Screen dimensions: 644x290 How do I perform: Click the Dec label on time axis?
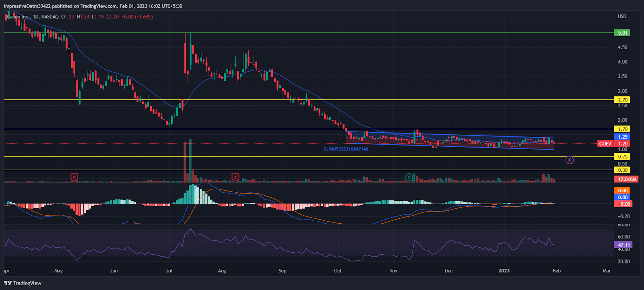coord(448,271)
